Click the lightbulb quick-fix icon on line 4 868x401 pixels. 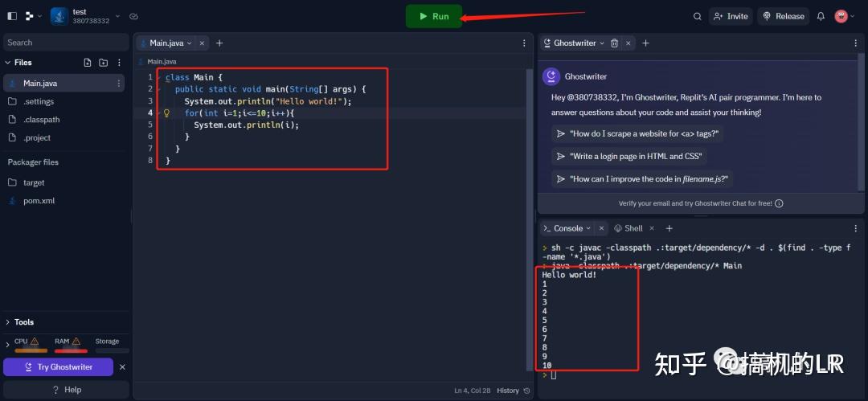166,113
